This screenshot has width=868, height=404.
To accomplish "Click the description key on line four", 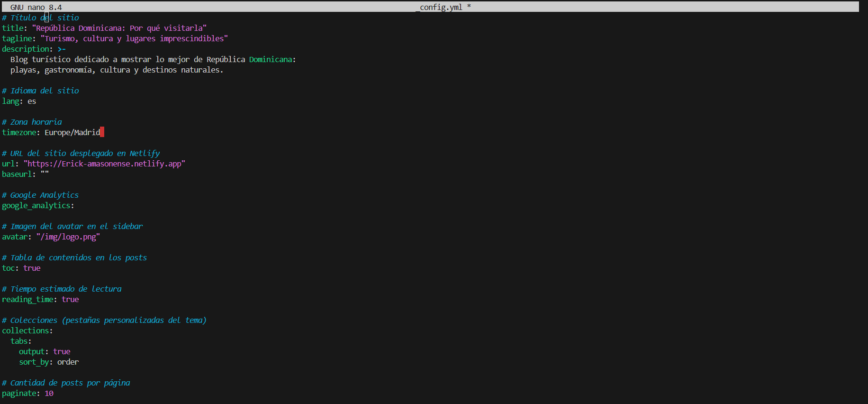I will pyautogui.click(x=26, y=49).
